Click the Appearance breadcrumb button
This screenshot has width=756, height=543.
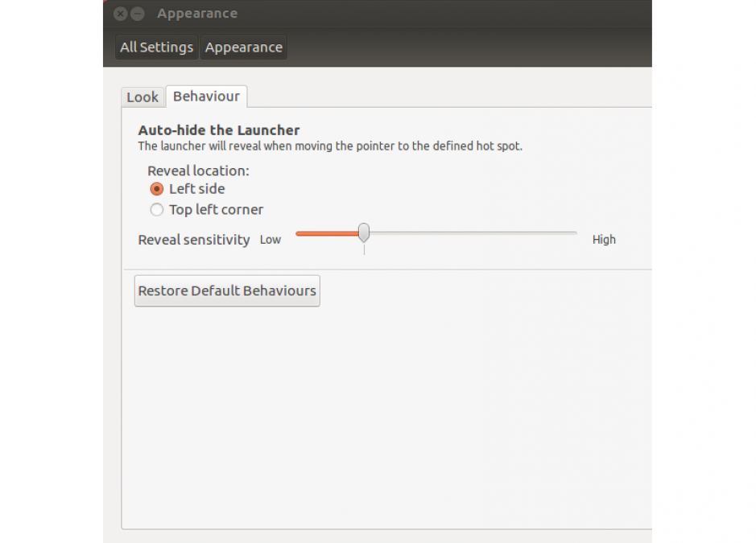243,47
